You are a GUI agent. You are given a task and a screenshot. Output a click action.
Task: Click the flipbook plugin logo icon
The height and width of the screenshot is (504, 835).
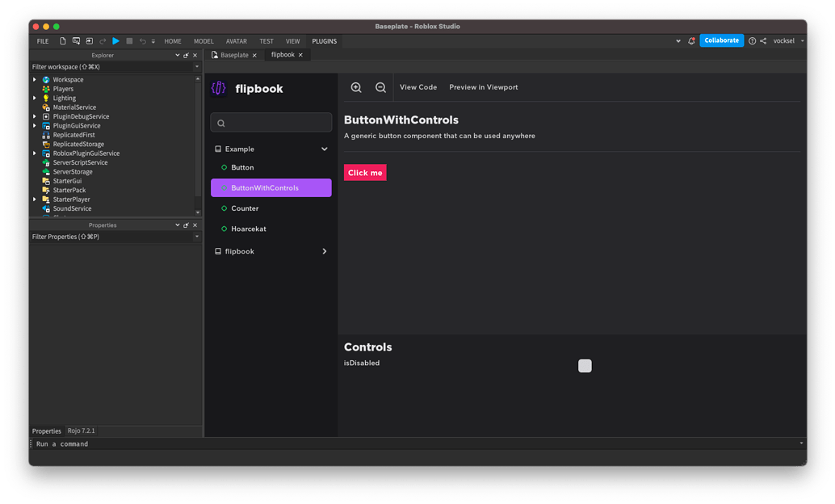point(218,88)
